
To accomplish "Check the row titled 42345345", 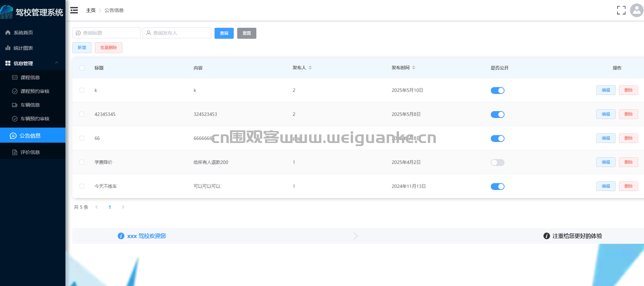I will tap(82, 114).
